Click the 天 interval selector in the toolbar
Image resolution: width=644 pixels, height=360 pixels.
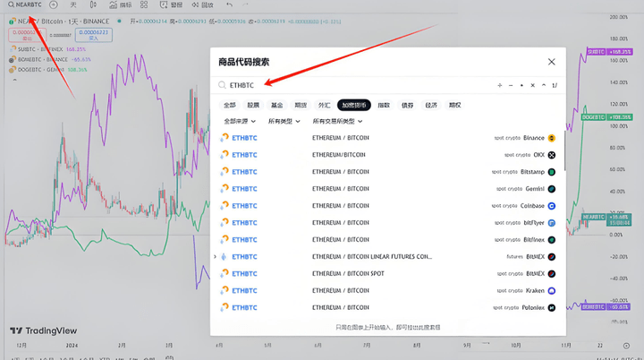click(73, 5)
